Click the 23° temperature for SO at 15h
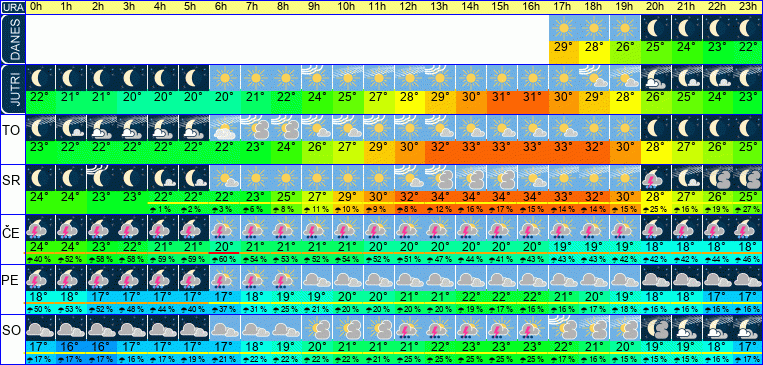 coord(502,347)
